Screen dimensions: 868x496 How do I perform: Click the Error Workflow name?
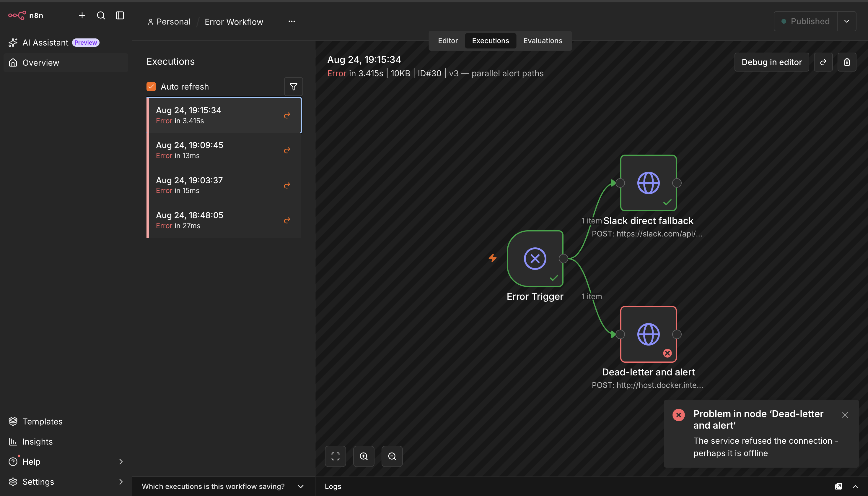coord(234,22)
